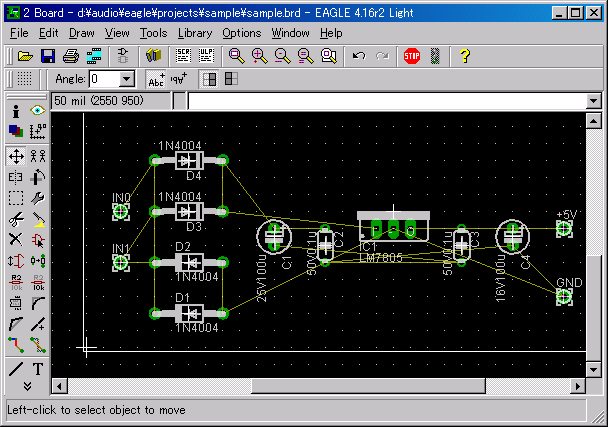The width and height of the screenshot is (608, 427).
Task: Select the Add part tool
Action: coord(38,240)
